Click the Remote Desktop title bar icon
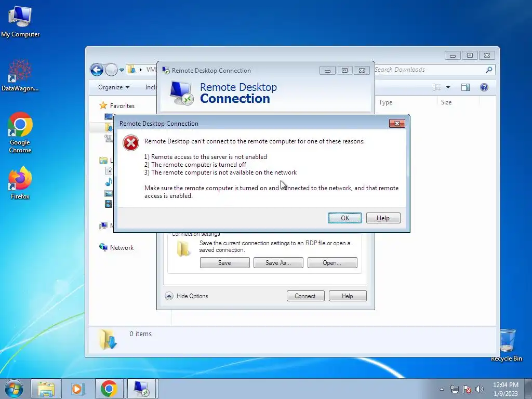 pyautogui.click(x=166, y=70)
